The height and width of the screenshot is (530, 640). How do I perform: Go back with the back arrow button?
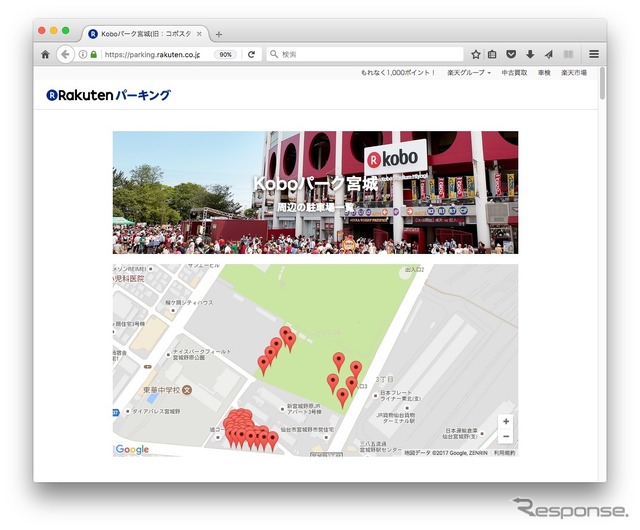click(x=65, y=54)
